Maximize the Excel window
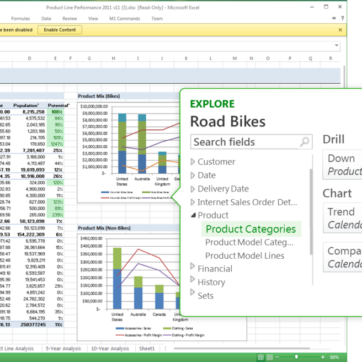The width and height of the screenshot is (362, 362). click(326, 7)
